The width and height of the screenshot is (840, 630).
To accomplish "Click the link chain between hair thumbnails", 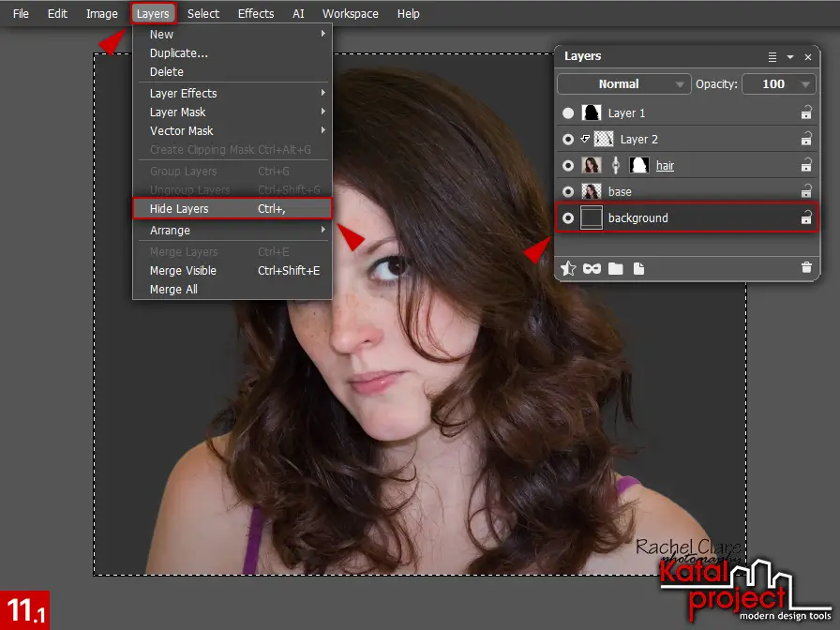I will [616, 166].
